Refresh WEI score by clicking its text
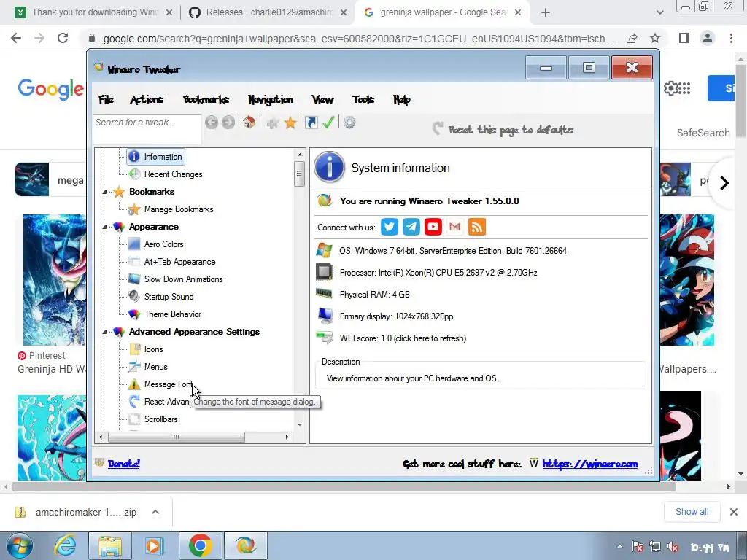Screen dimensions: 747x560 pos(403,338)
